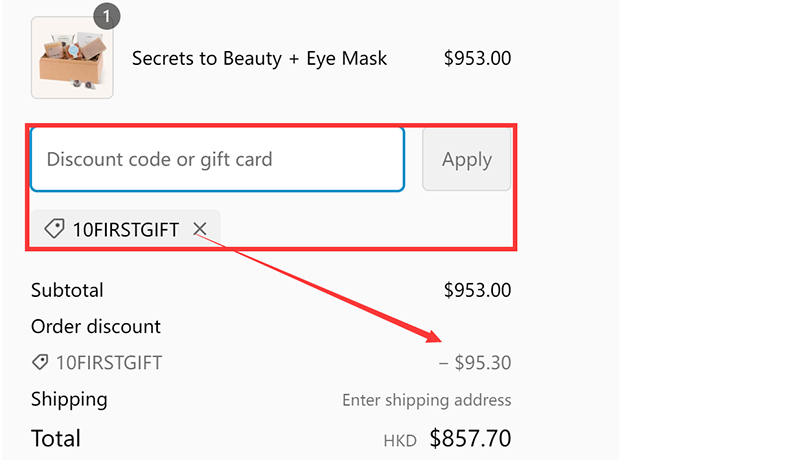800x460 pixels.
Task: Click the quantity badge on the product image
Action: click(106, 16)
